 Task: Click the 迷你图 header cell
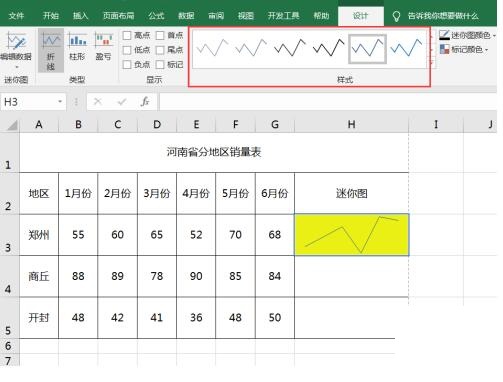point(352,194)
